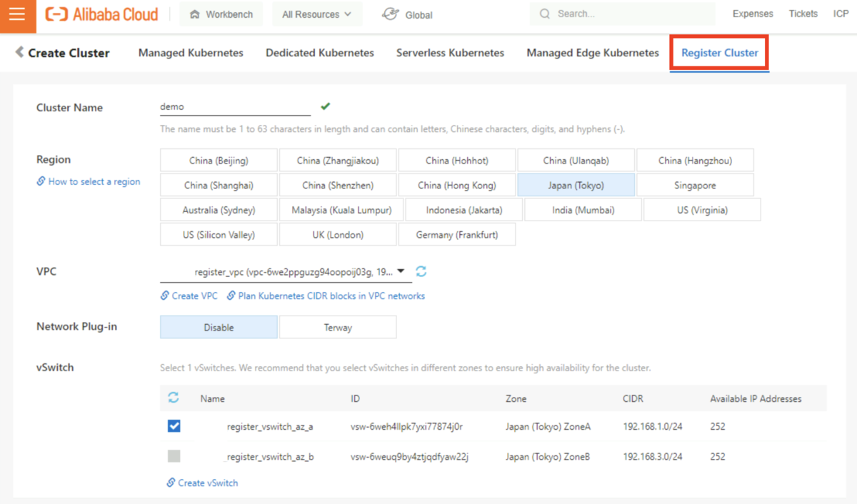This screenshot has height=504, width=857.
Task: Switch to Dedicated Kubernetes tab
Action: click(320, 53)
